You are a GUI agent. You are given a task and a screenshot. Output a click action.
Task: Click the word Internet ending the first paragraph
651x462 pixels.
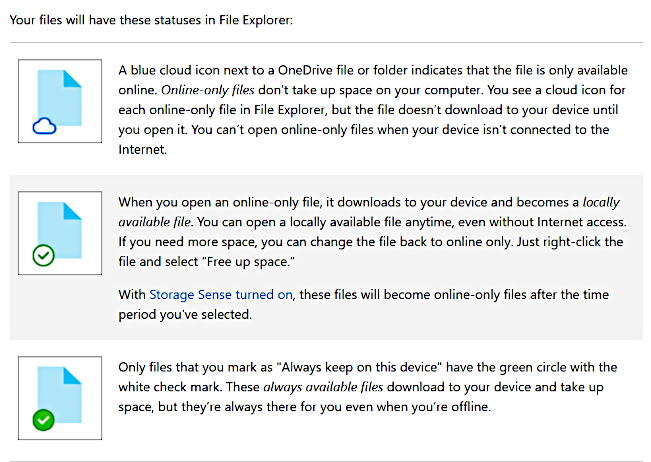point(142,149)
